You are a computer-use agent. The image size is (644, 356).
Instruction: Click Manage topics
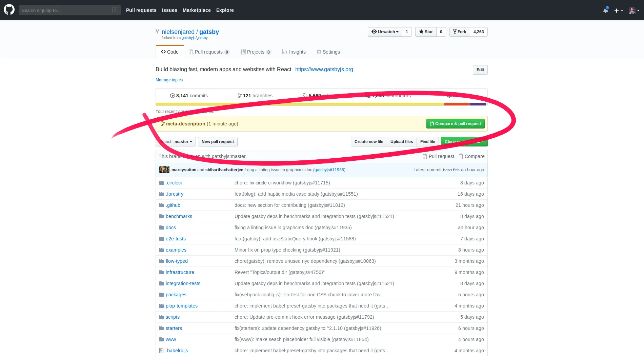(169, 80)
